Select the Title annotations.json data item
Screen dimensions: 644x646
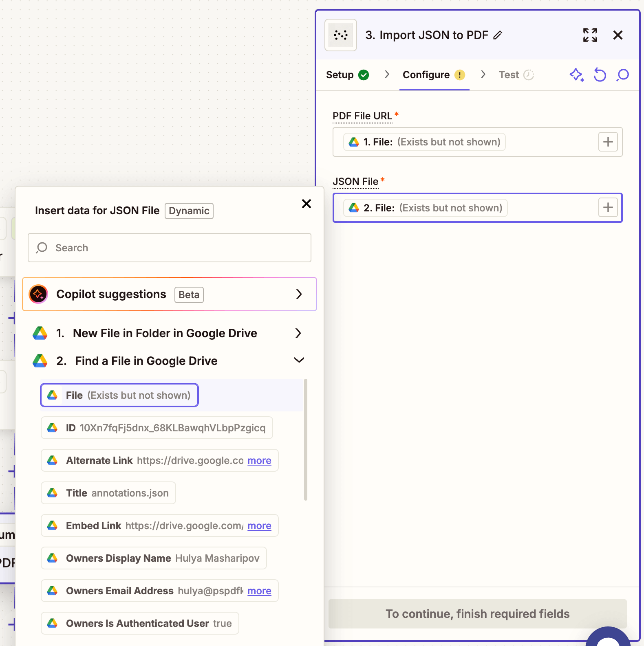(x=108, y=493)
